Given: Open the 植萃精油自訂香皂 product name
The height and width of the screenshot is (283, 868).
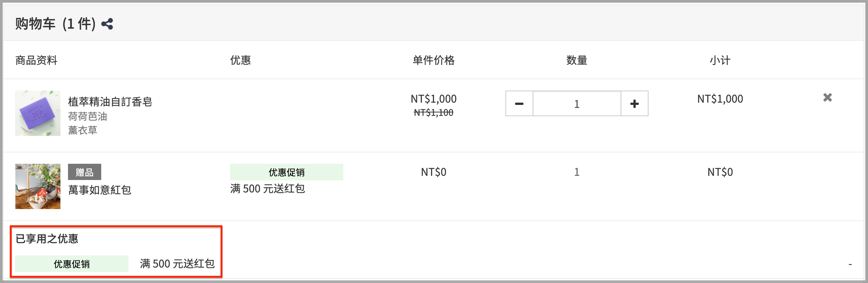Looking at the screenshot, I should point(110,102).
